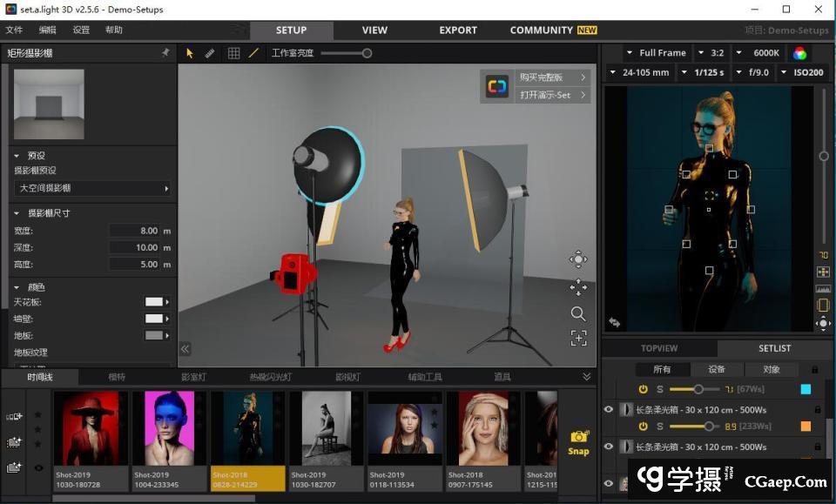Activate the measuring ruler tool
This screenshot has width=836, height=504.
pyautogui.click(x=210, y=53)
